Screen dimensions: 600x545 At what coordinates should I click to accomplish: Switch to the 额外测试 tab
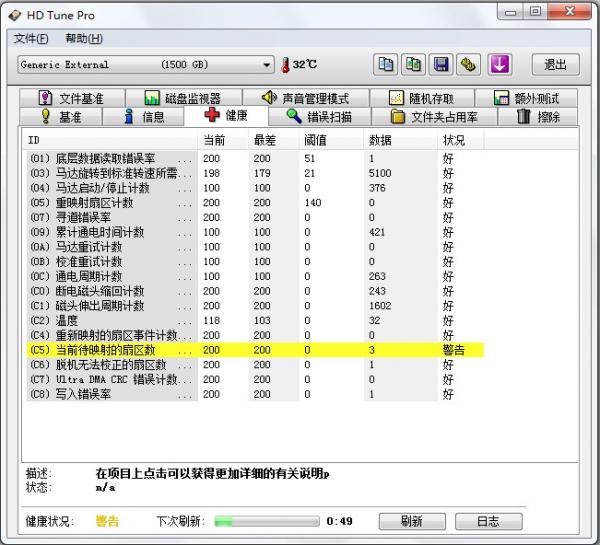click(526, 98)
